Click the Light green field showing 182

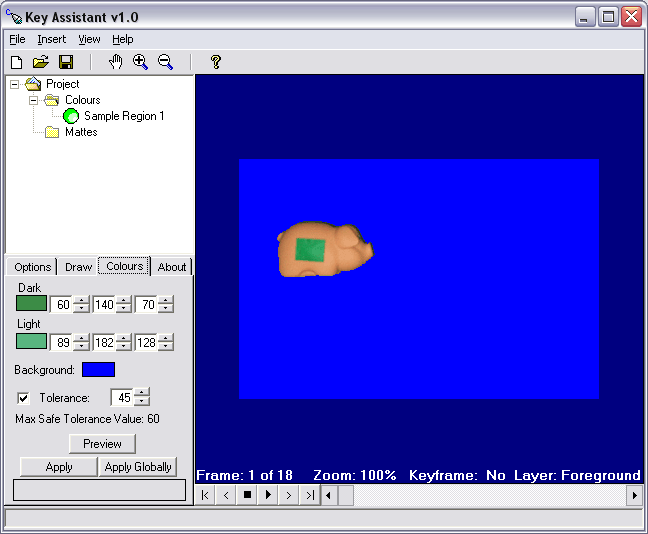click(104, 342)
